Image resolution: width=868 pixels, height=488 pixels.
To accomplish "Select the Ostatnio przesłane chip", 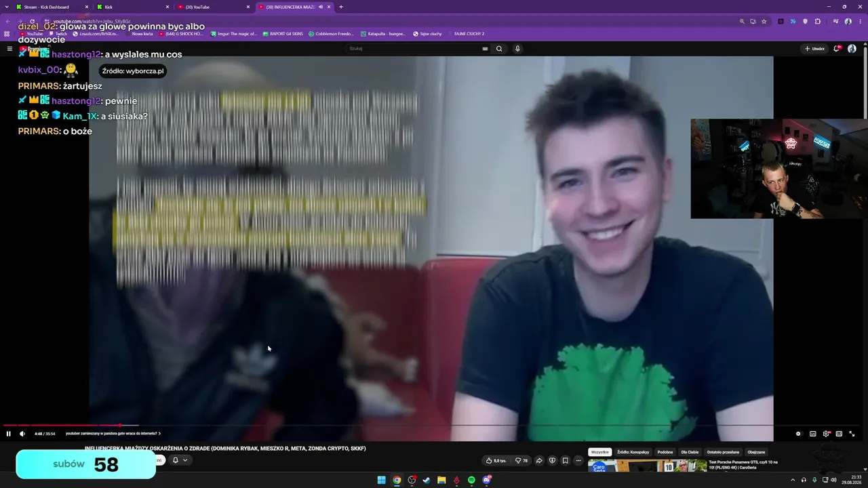I will pyautogui.click(x=723, y=452).
